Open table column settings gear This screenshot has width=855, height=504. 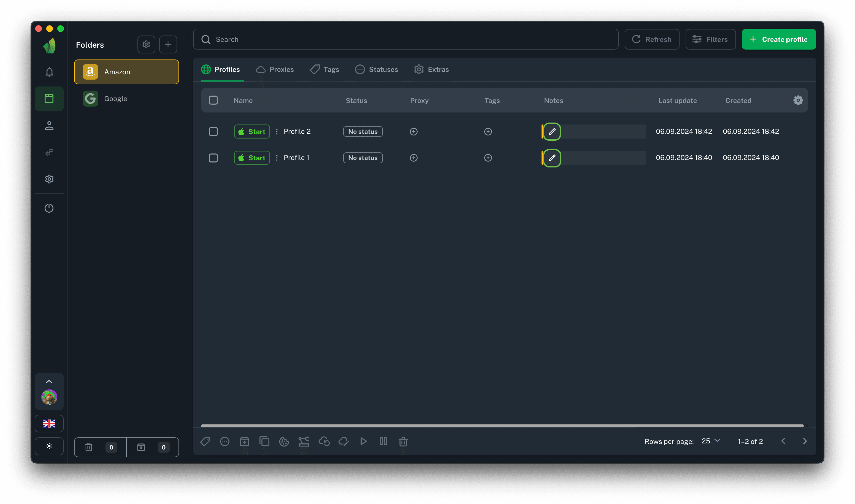pos(798,100)
